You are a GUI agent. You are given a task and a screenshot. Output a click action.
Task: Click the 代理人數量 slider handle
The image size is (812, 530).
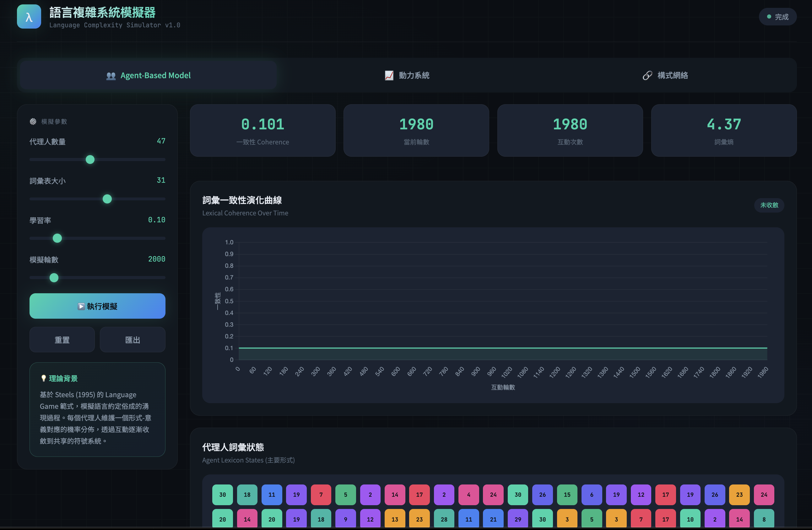point(90,160)
